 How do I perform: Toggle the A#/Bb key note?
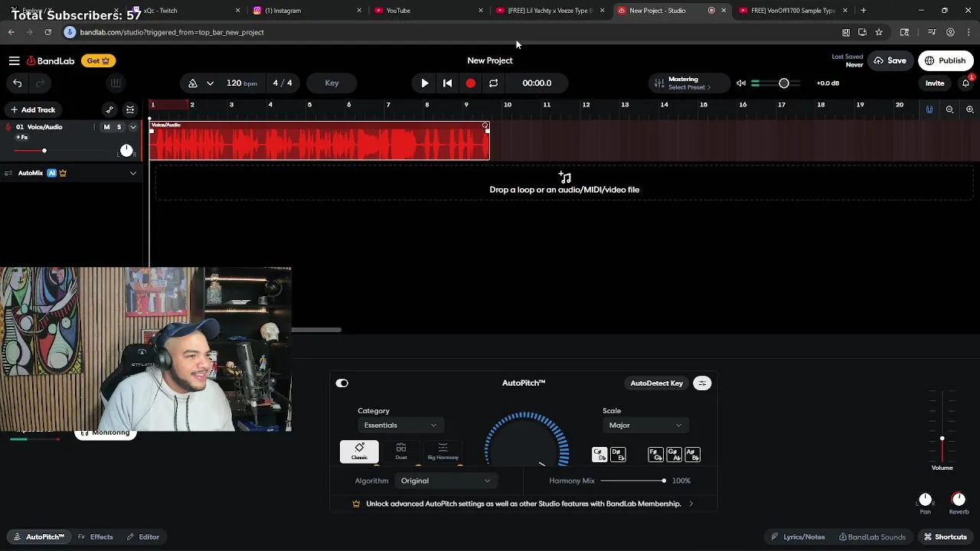[692, 455]
